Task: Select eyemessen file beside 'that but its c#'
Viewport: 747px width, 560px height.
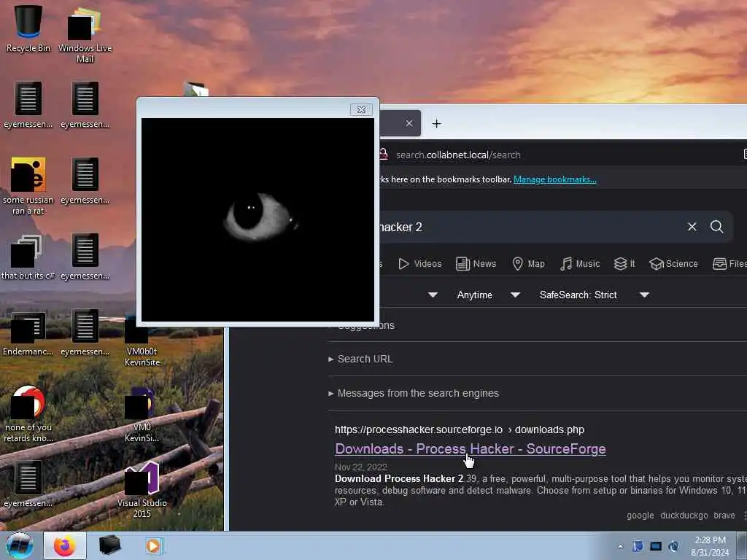Action: 85,257
